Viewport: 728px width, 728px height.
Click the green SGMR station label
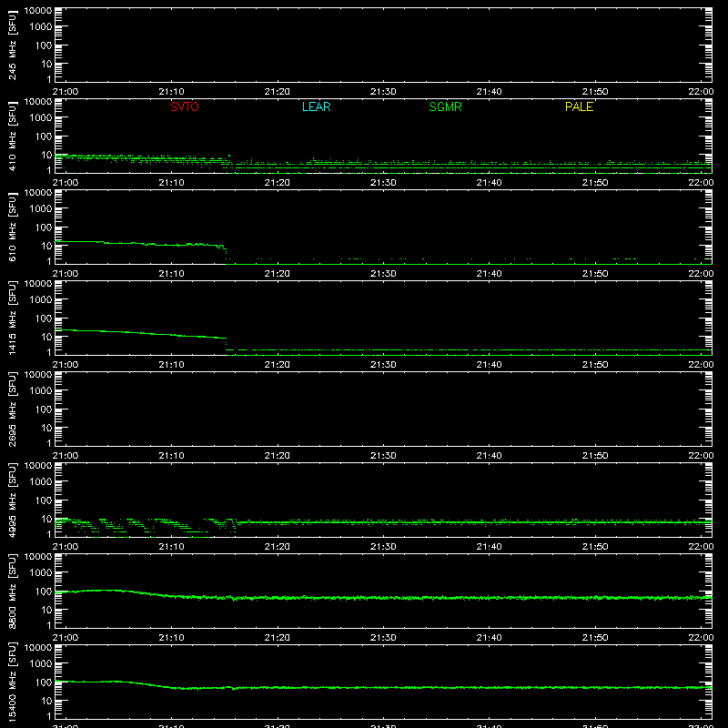point(445,106)
